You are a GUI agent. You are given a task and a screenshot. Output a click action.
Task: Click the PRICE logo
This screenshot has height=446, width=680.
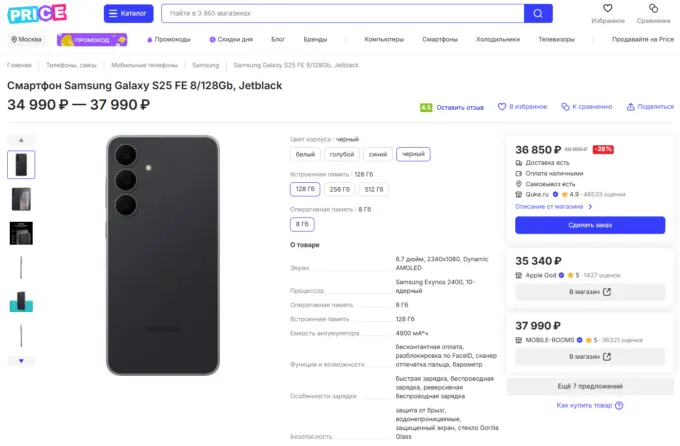click(x=37, y=13)
